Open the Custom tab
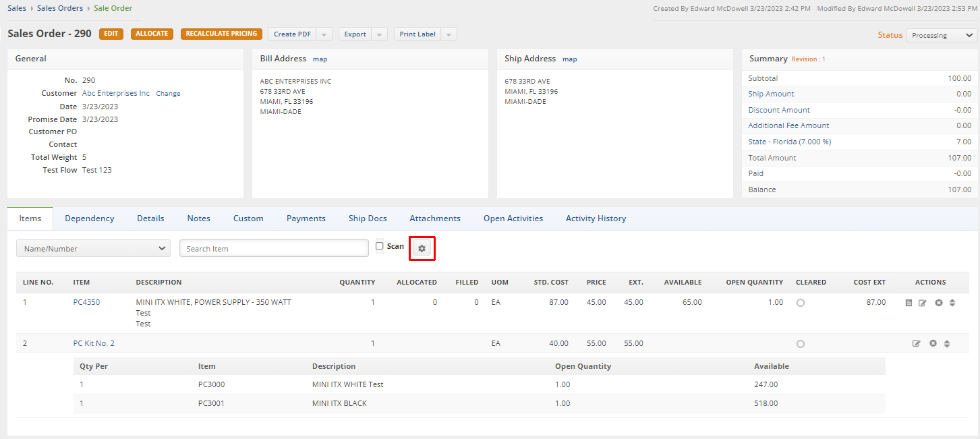The width and height of the screenshot is (980, 439). point(248,218)
